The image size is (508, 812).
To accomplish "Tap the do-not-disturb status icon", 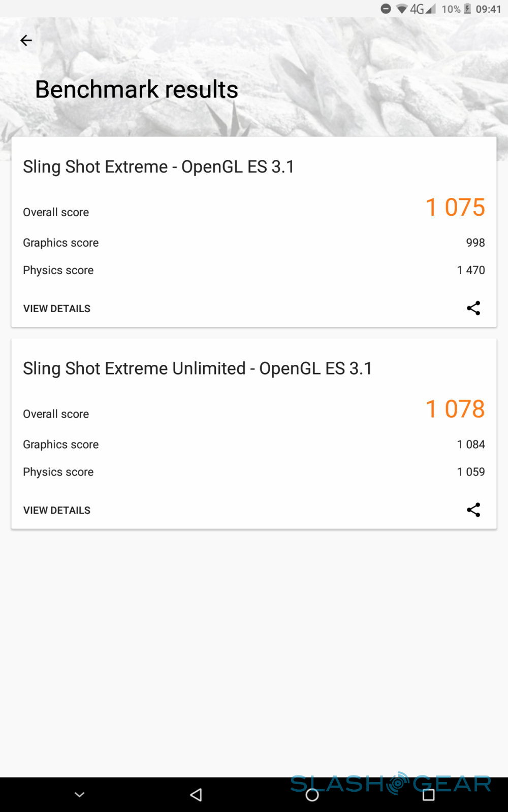I will 386,9.
